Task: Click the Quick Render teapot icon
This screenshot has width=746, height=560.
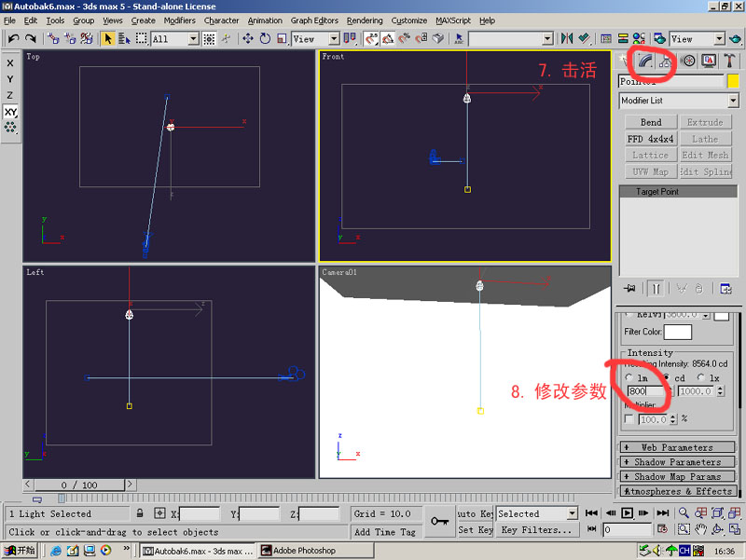Action: point(735,38)
